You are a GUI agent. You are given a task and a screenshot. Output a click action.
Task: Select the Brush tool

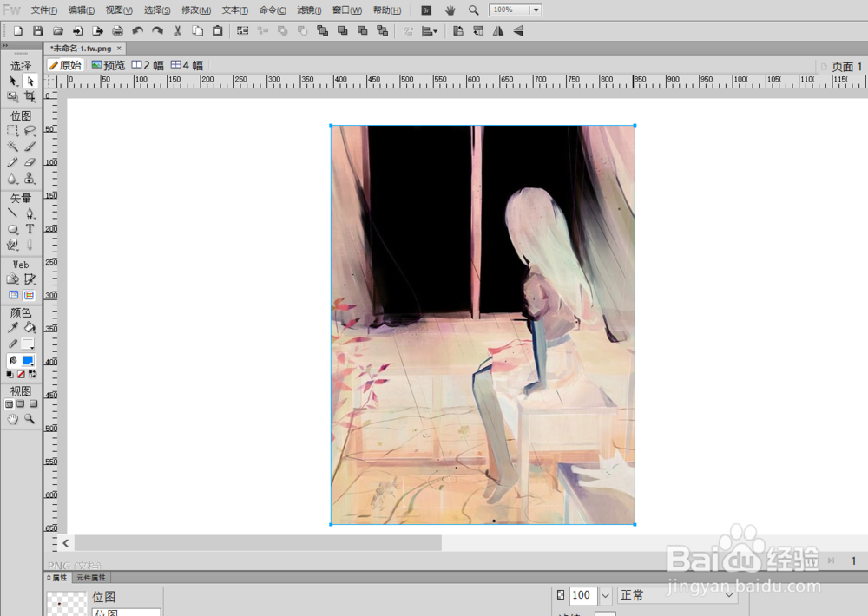(30, 147)
